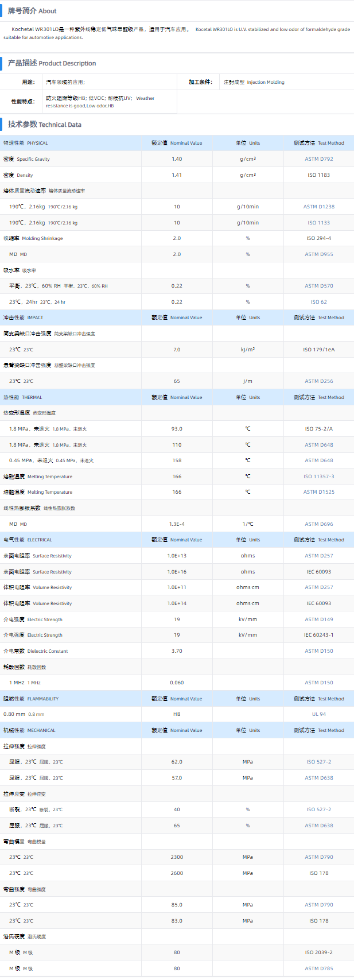Open the ASTM D256 test method link
Screen dimensions: 354x980
point(318,381)
